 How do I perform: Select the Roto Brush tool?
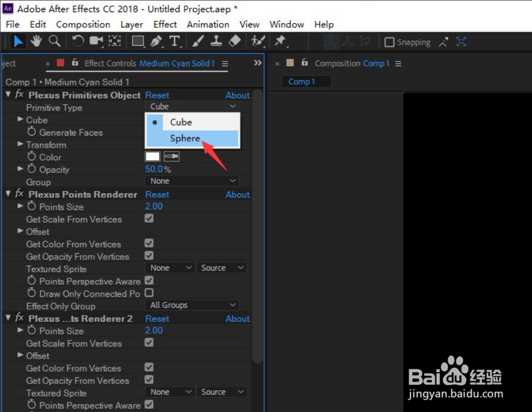[258, 41]
